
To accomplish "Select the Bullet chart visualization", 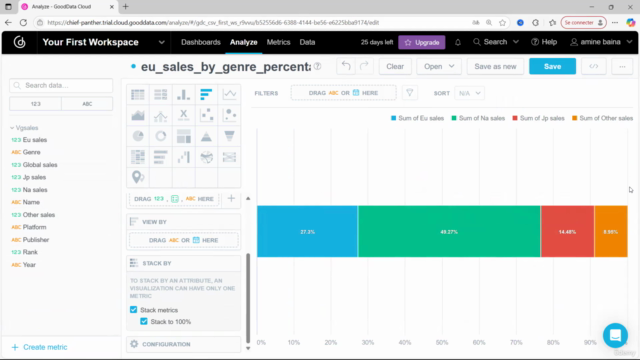I will click(161, 157).
